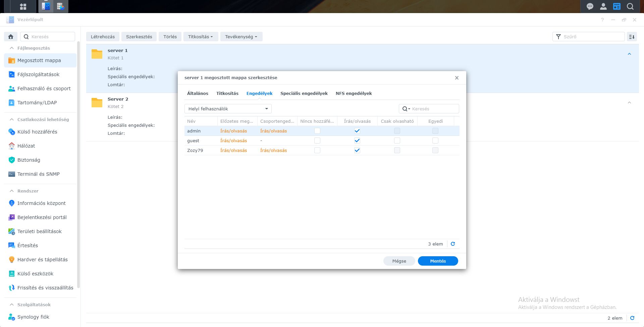Check Egyedi for guest
The image size is (644, 327).
pos(435,141)
